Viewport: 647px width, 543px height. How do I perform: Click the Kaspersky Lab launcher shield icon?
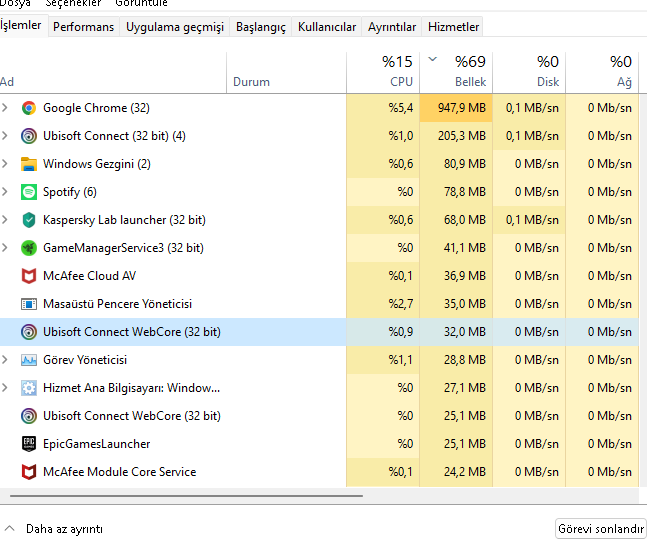click(x=29, y=220)
